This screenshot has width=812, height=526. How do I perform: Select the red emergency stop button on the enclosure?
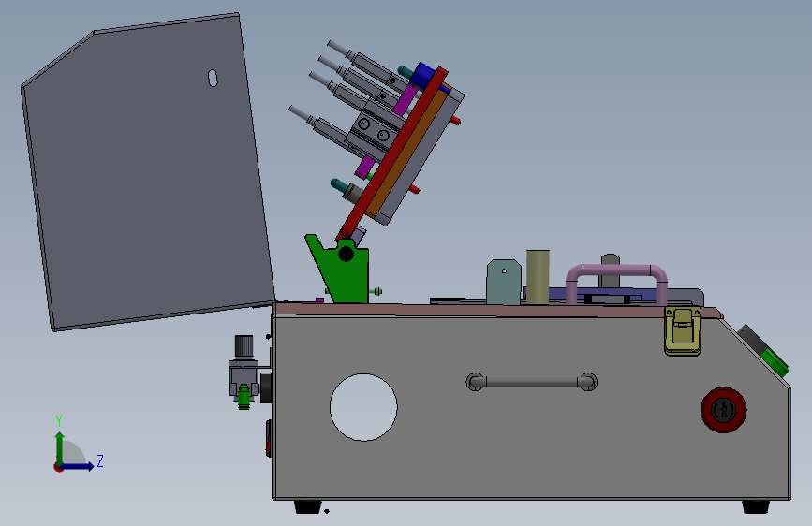(x=723, y=410)
